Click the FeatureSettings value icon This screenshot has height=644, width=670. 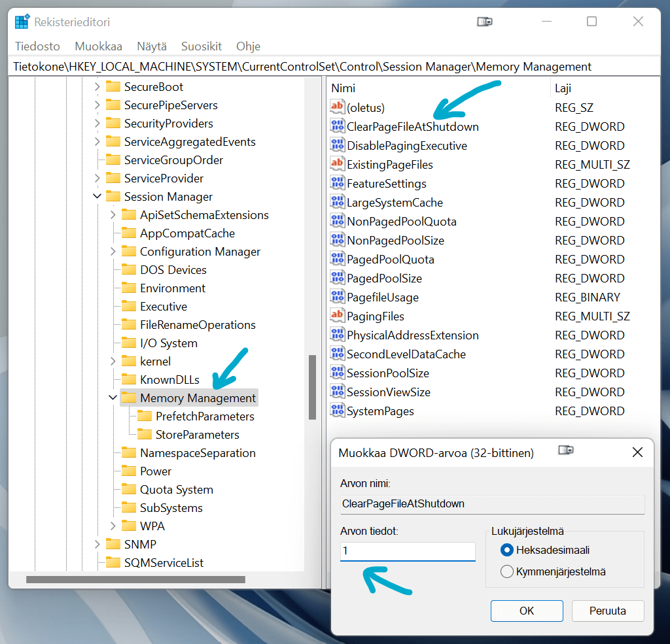tap(337, 183)
